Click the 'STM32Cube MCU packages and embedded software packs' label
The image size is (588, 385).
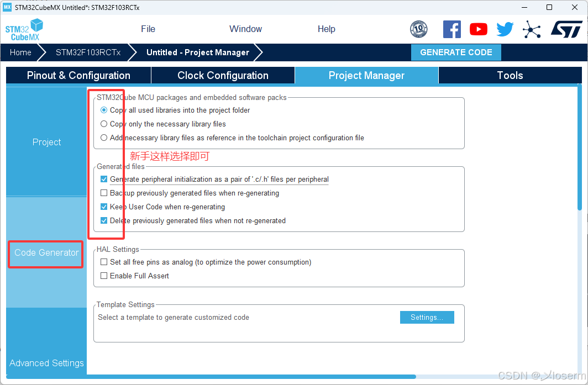[192, 97]
